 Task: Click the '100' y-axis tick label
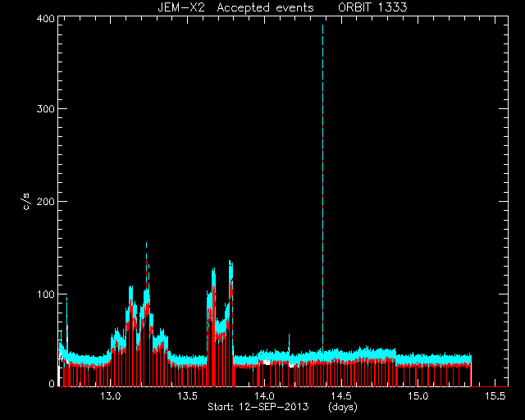click(x=45, y=294)
